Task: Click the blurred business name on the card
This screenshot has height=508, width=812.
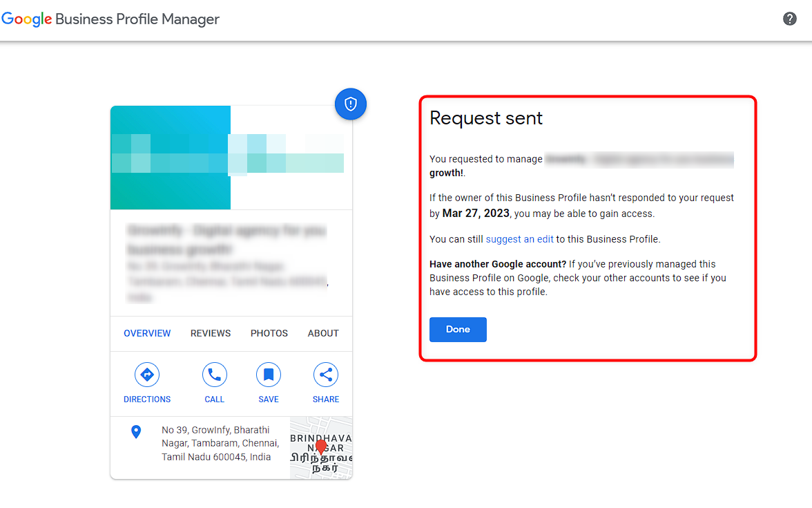Action: 225,239
